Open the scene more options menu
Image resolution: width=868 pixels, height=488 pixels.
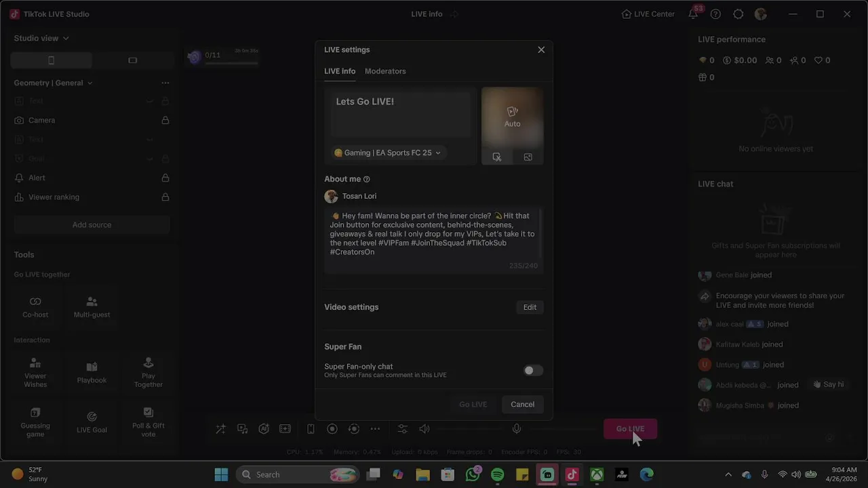(165, 83)
